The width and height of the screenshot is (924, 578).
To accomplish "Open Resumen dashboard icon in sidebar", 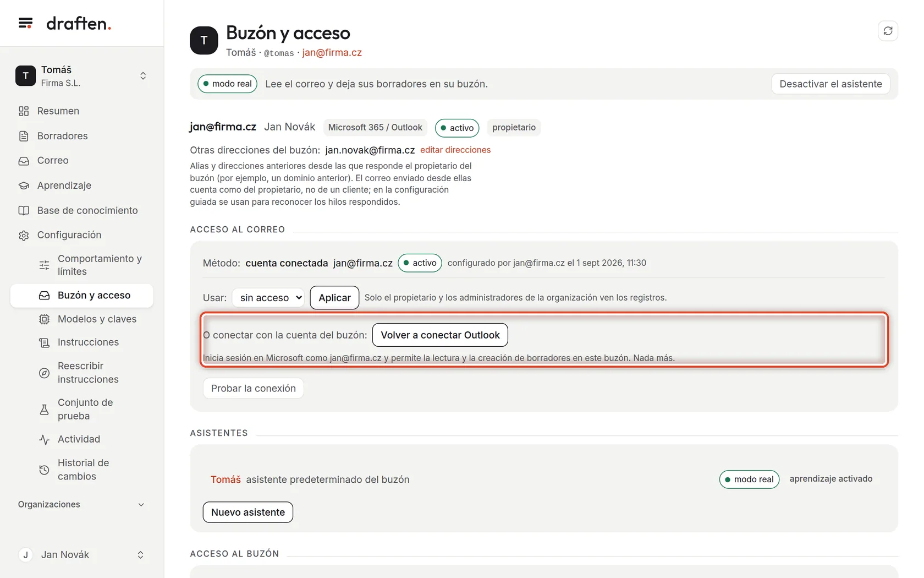I will (24, 111).
